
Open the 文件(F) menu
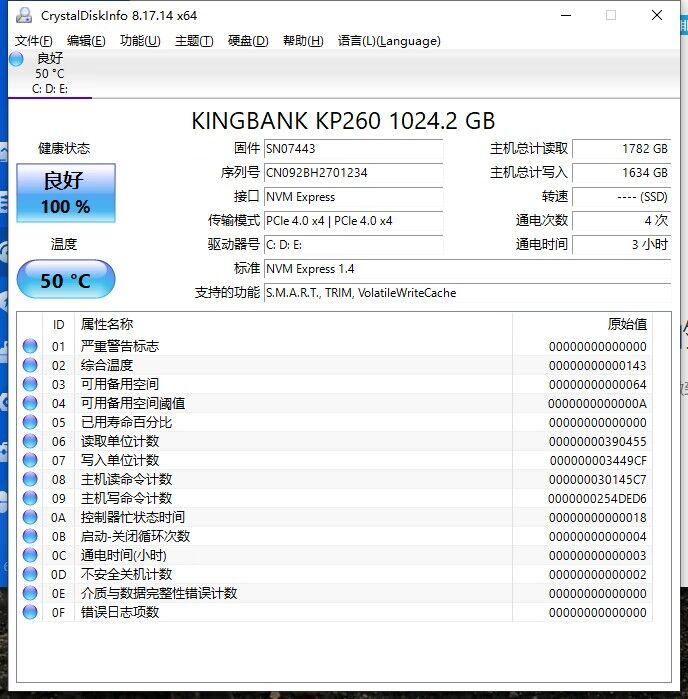tap(33, 41)
